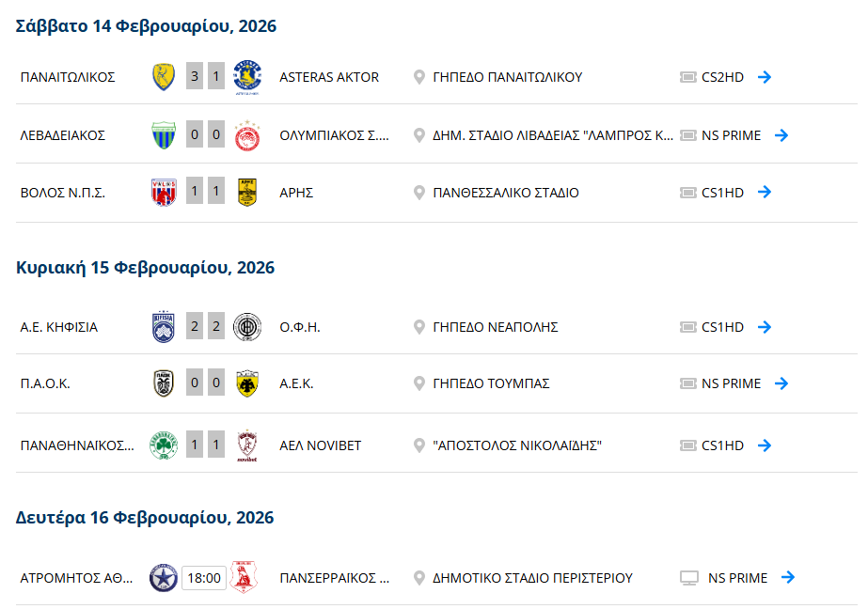The height and width of the screenshot is (609, 868).
Task: Click the 18:00 kickoff time box
Action: (203, 578)
